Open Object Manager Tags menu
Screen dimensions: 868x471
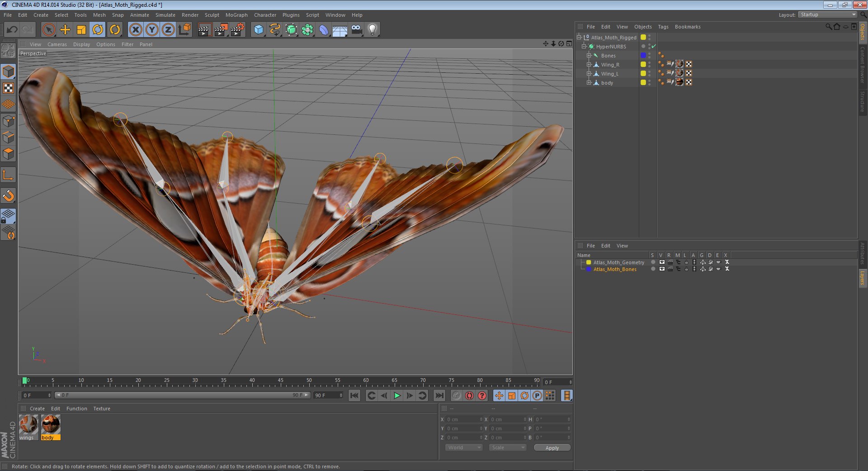[663, 27]
